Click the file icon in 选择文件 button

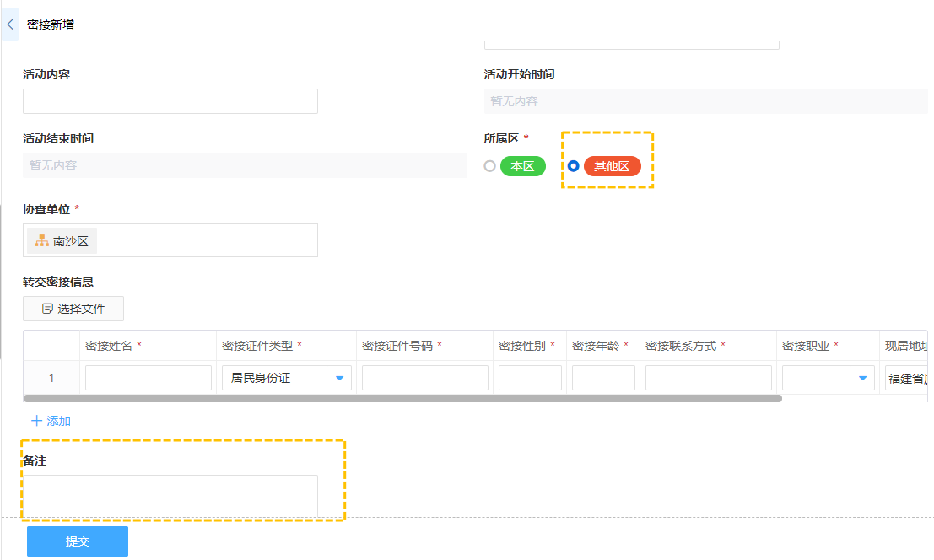click(x=47, y=309)
